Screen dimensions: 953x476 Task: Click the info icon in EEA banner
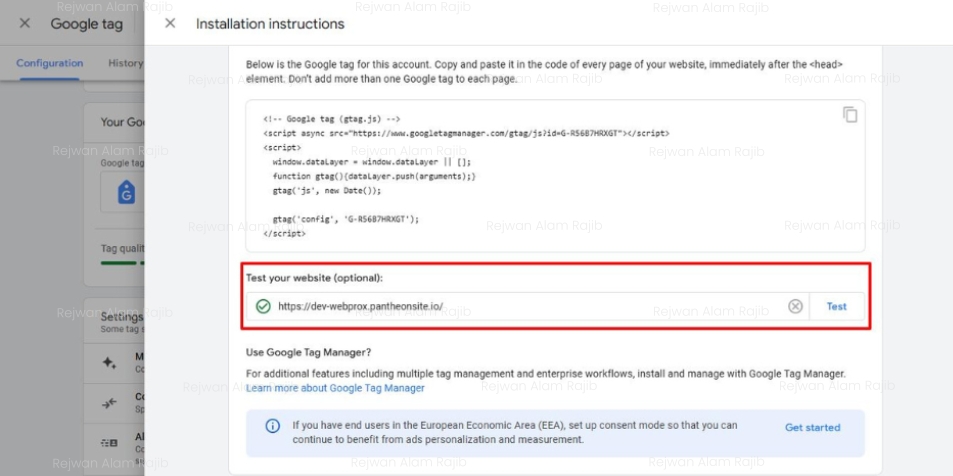pyautogui.click(x=272, y=427)
